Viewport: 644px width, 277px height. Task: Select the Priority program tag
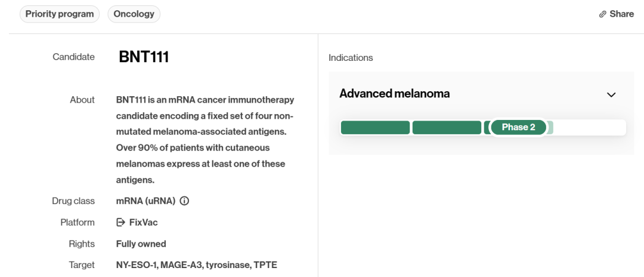(60, 14)
